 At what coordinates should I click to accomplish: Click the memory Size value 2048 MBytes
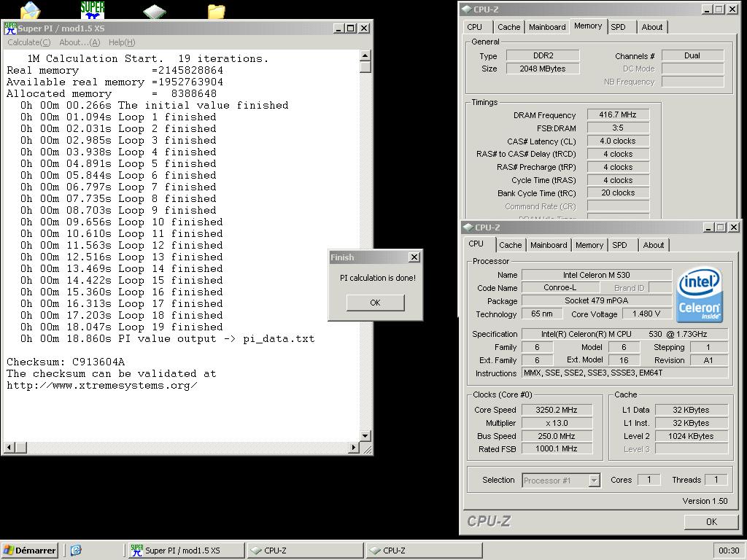[x=543, y=69]
